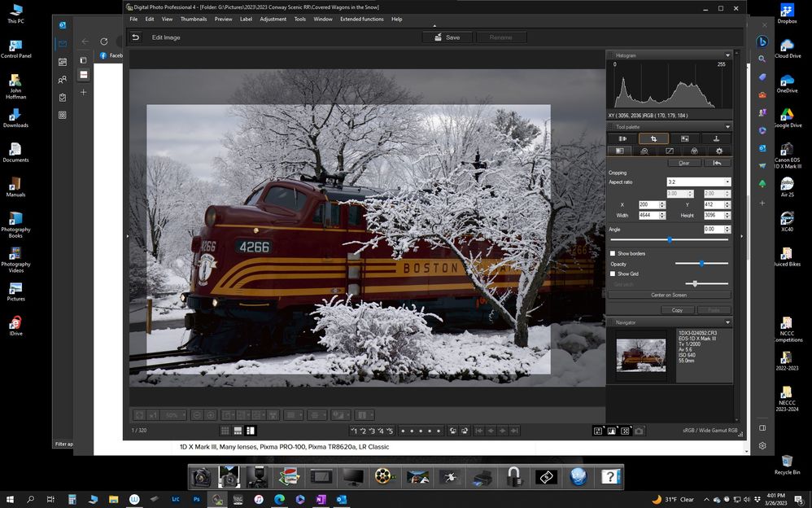
Task: Collapse the Histogram panel
Action: tap(727, 55)
